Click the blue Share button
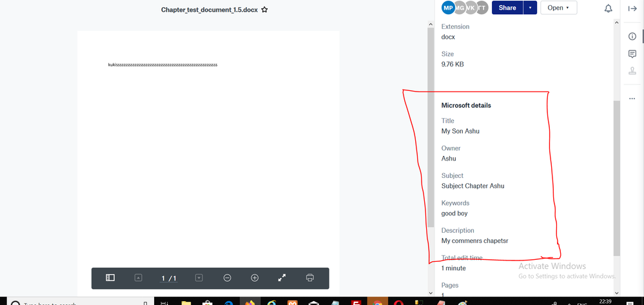 [507, 8]
